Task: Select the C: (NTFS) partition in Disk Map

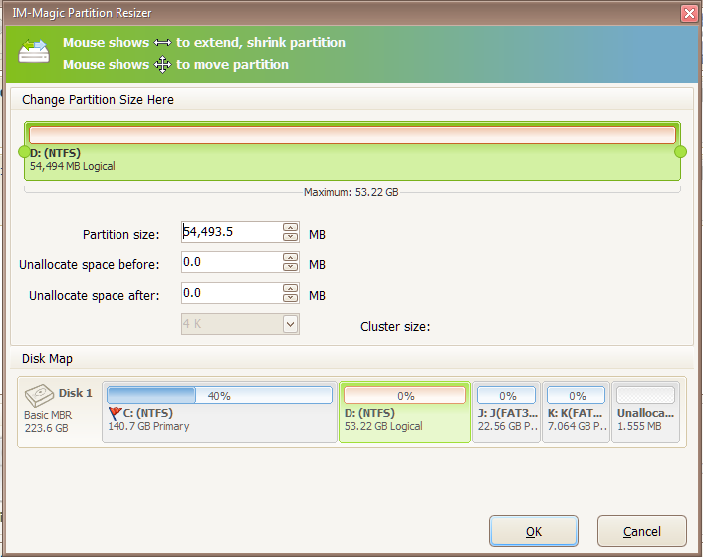Action: point(220,412)
